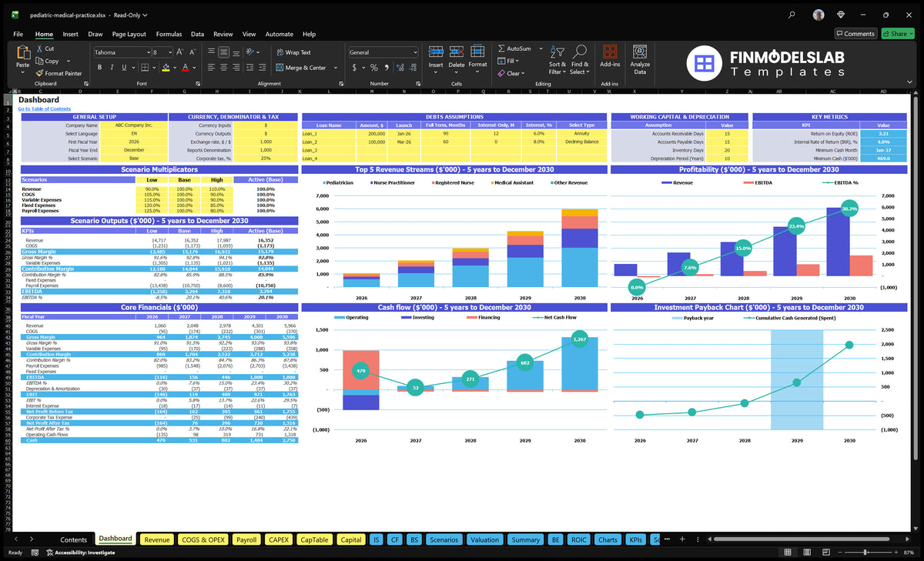
Task: Open the Add-ins button
Action: (x=609, y=58)
